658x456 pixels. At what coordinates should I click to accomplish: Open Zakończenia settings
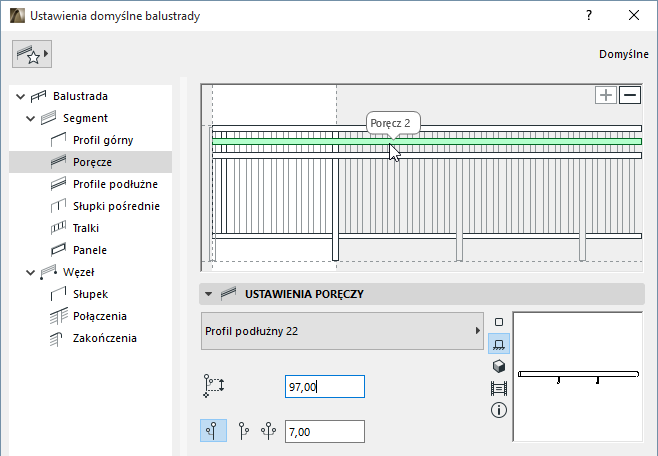pyautogui.click(x=104, y=338)
